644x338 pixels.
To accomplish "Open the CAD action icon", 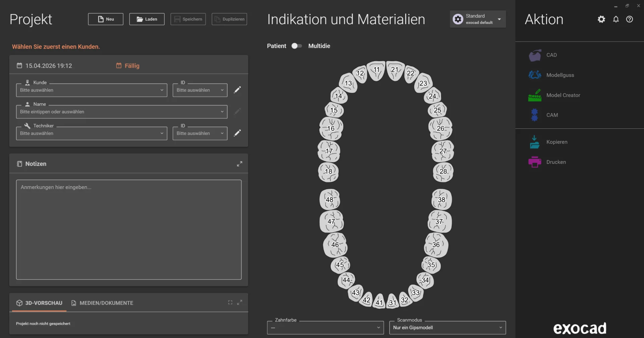I will coord(535,55).
